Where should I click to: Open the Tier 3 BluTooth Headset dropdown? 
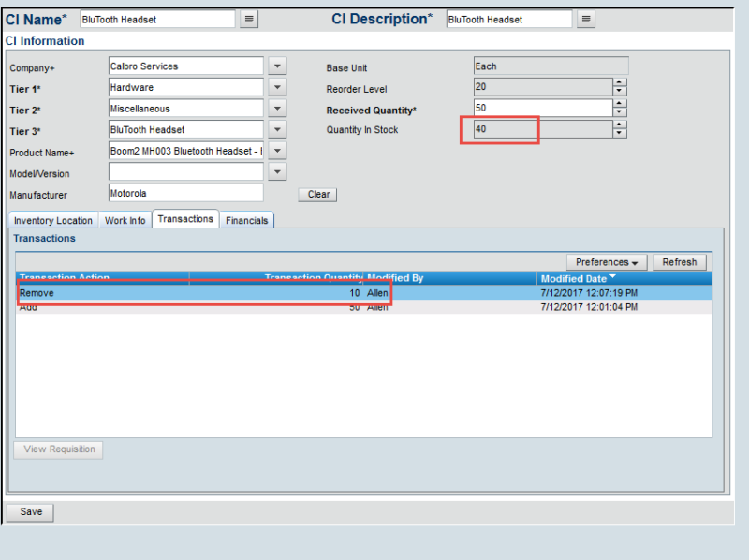click(x=277, y=130)
